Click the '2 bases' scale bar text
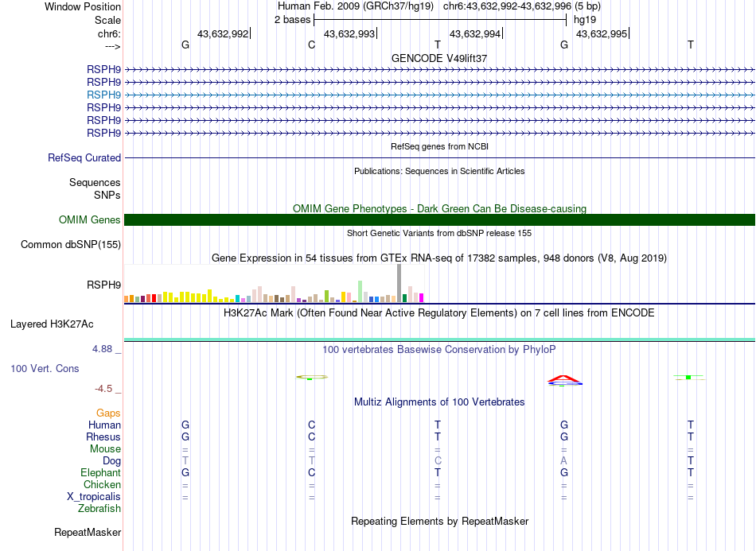Screen dimensions: 756x551 point(293,20)
